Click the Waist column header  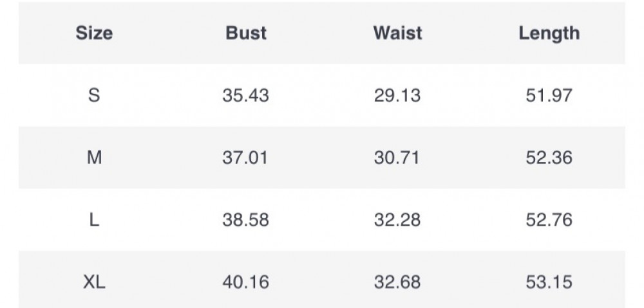(x=397, y=33)
